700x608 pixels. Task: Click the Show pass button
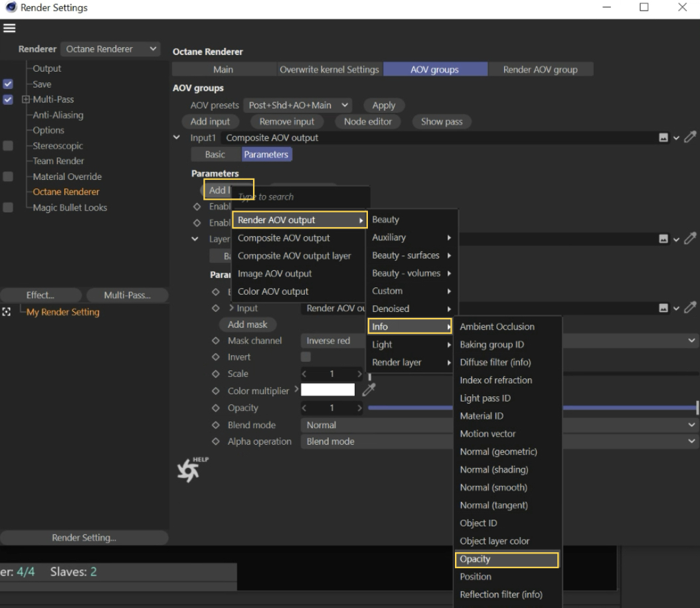(442, 121)
